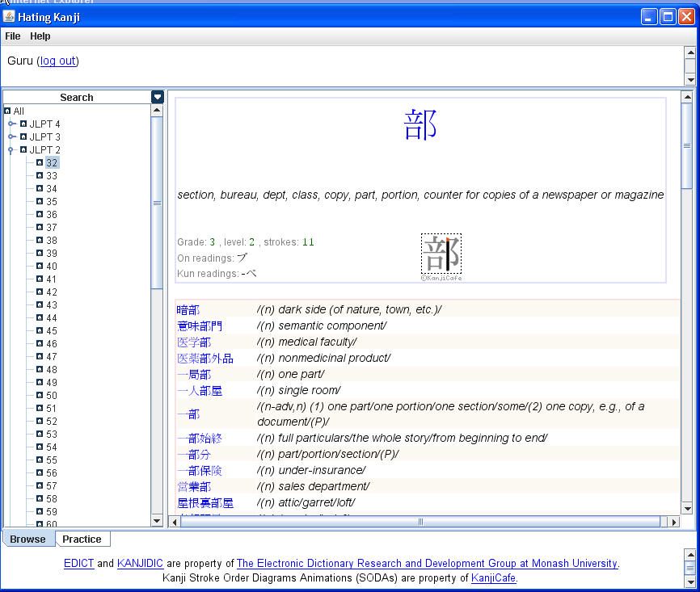Viewport: 700px width, 592px height.
Task: Click the log out link
Action: point(57,61)
